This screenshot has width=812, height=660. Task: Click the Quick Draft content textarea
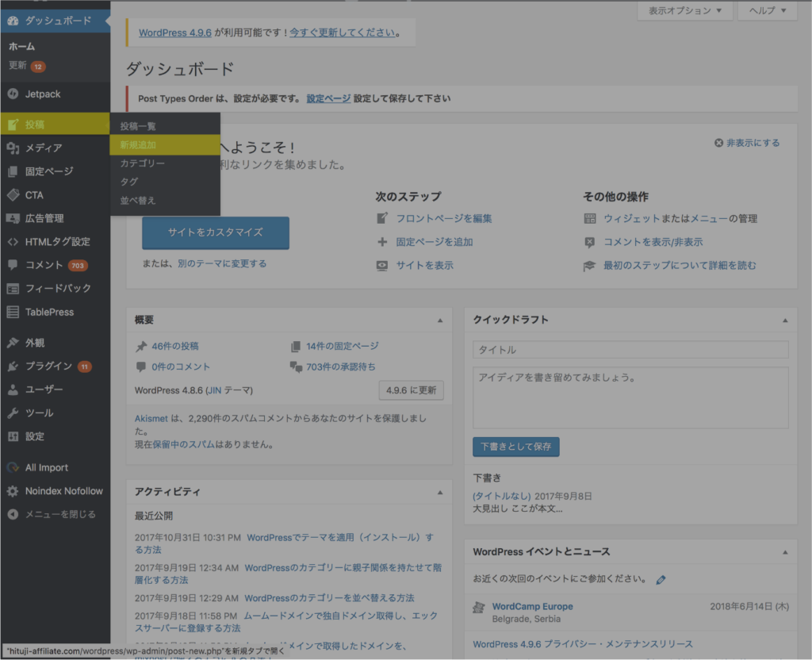pyautogui.click(x=630, y=398)
